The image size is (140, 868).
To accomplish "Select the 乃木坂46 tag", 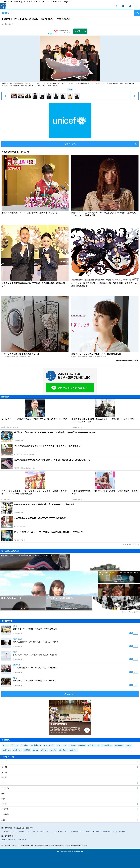I will click(x=72, y=745).
